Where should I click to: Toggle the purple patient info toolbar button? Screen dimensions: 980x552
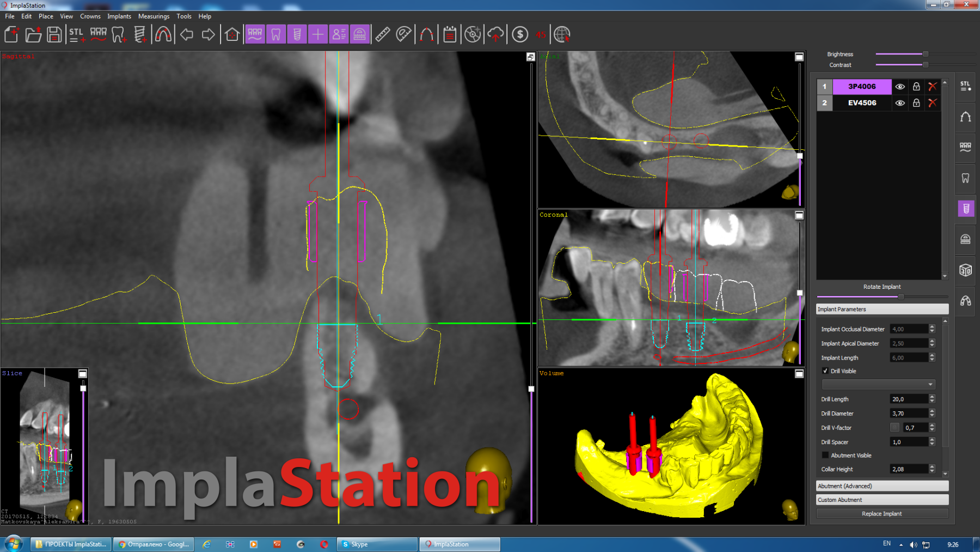click(x=339, y=34)
